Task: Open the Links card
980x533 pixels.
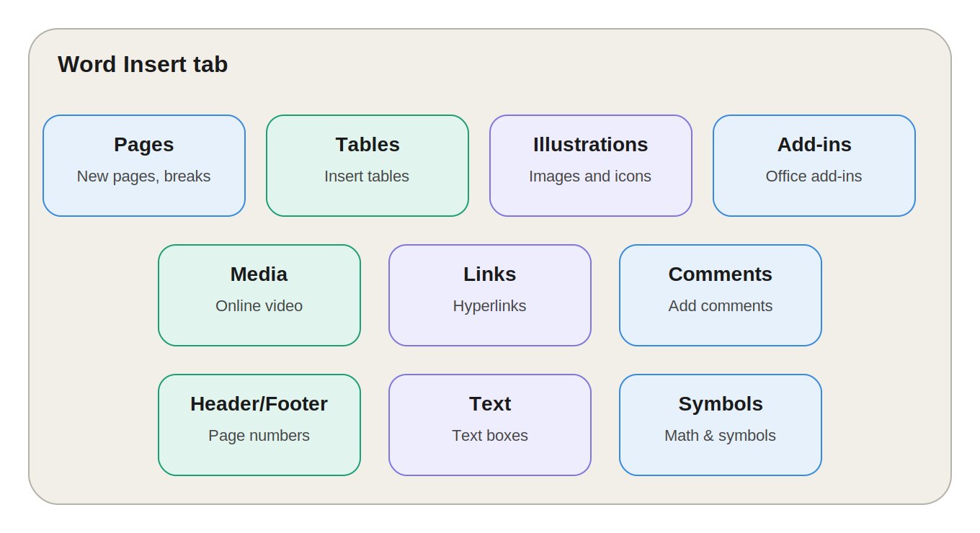Action: click(x=490, y=295)
